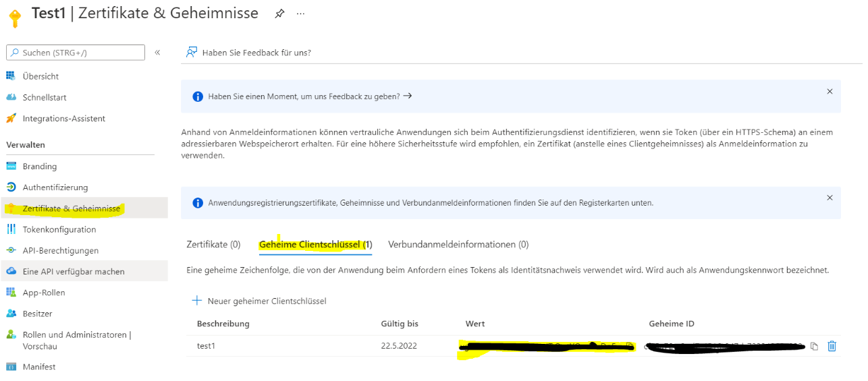
Task: Open Eine API verfügbar machen
Action: 74,271
